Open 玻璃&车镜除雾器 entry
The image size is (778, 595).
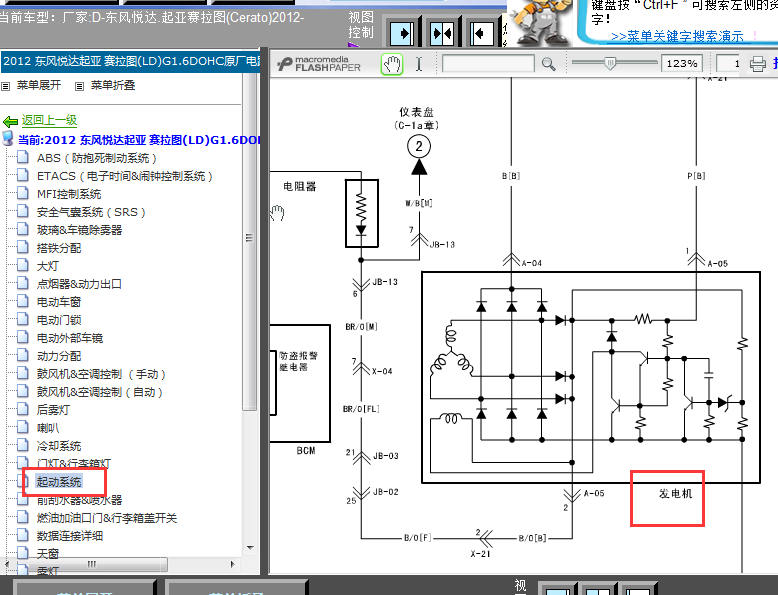(x=79, y=230)
